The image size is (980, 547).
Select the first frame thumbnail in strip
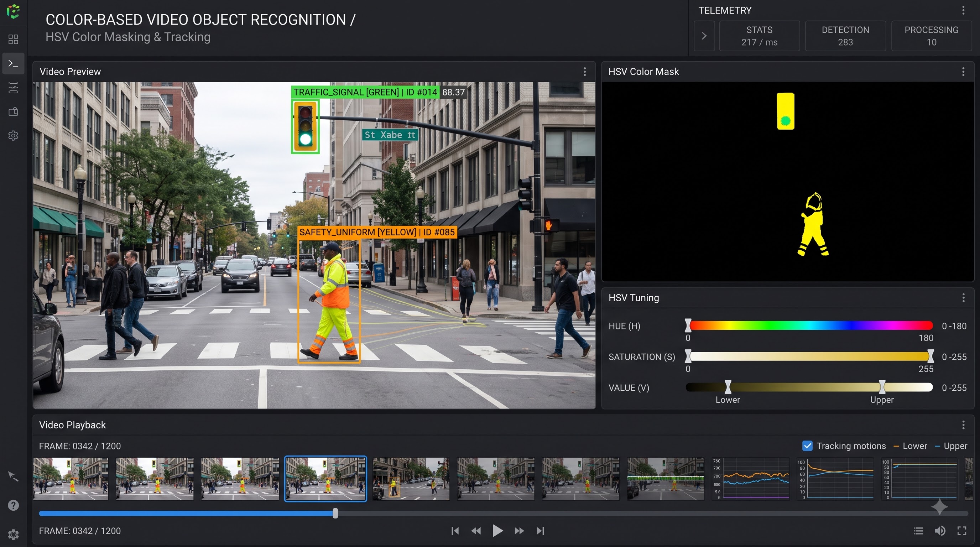click(71, 479)
